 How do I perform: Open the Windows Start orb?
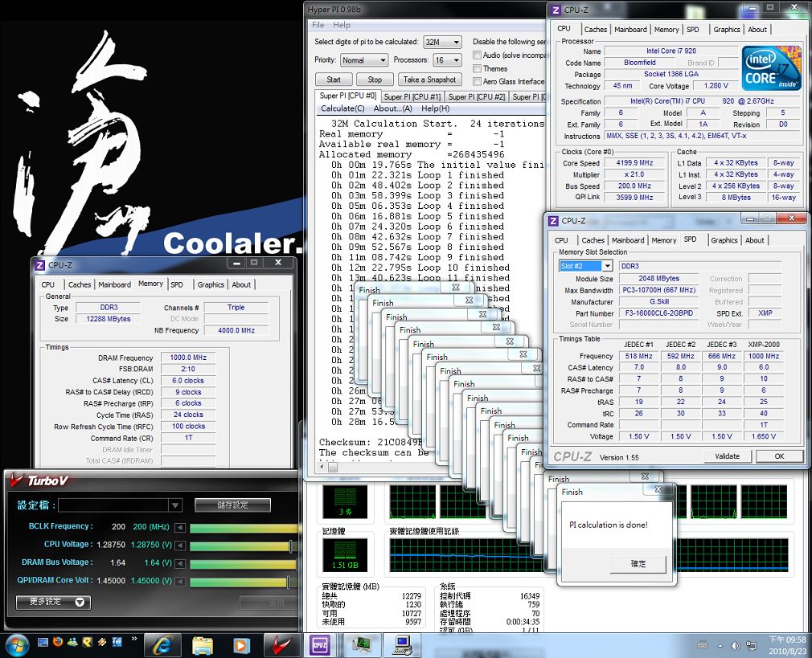click(x=15, y=645)
